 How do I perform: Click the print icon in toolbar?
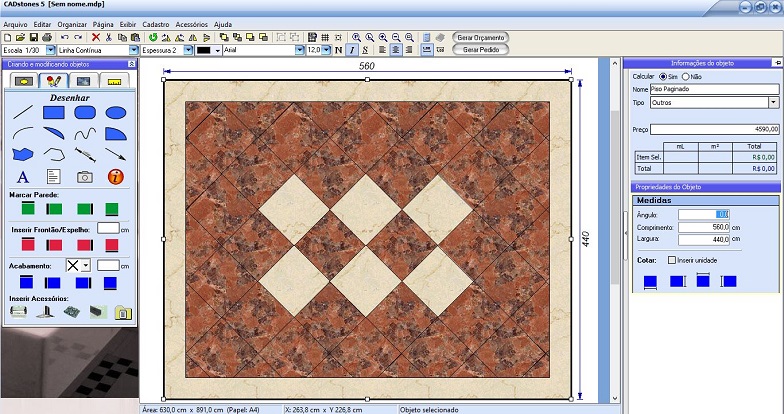pos(47,38)
